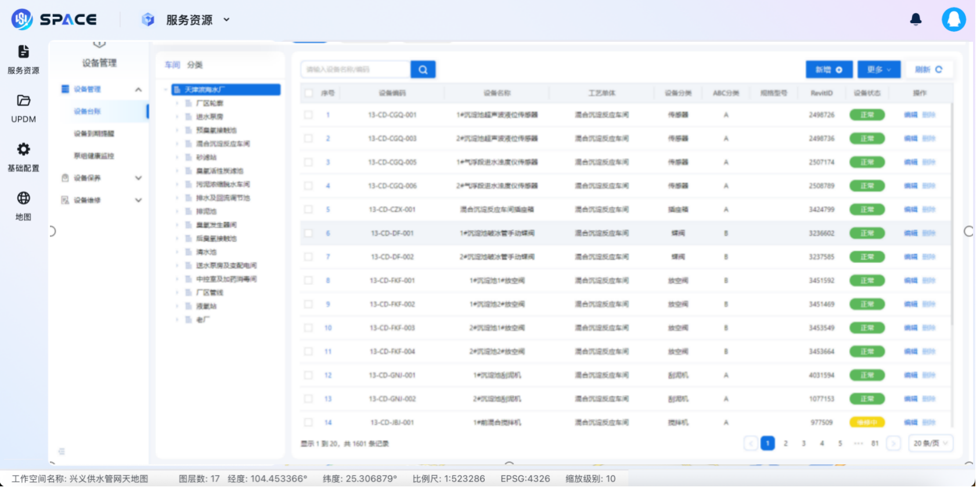Click the 基础配置 gear icon
Image resolution: width=980 pixels, height=491 pixels.
pos(23,150)
